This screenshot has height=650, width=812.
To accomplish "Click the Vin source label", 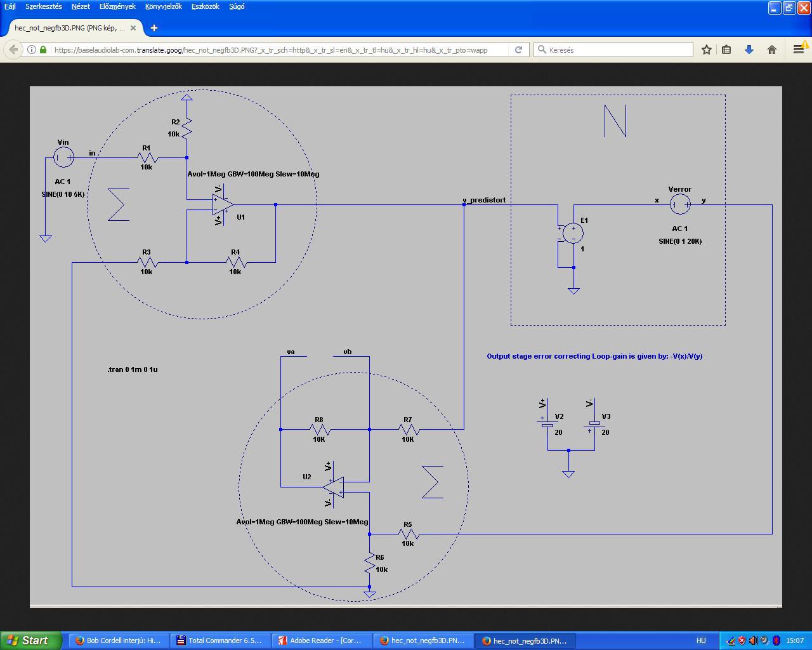I will 63,143.
